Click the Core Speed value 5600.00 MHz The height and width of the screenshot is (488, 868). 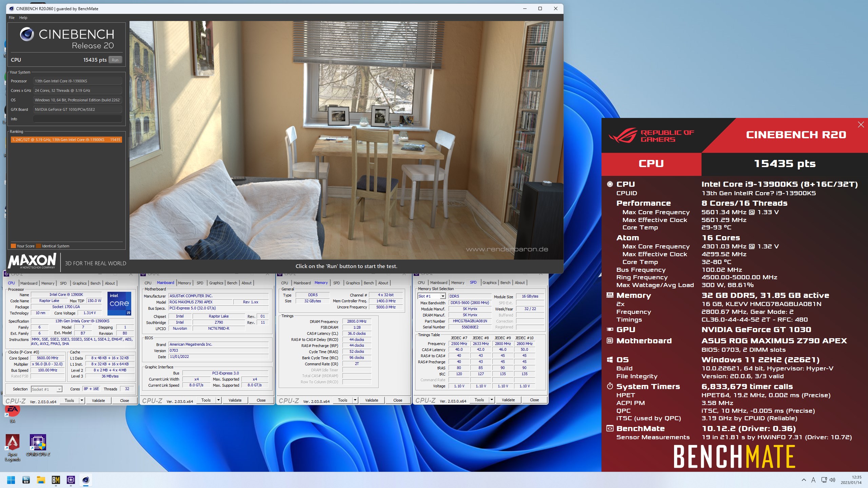47,358
